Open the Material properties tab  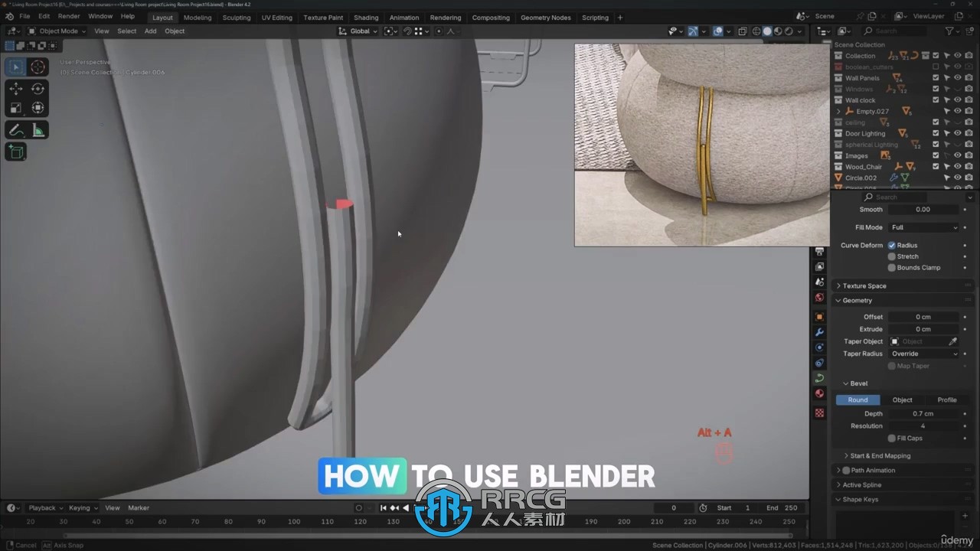[x=819, y=393]
